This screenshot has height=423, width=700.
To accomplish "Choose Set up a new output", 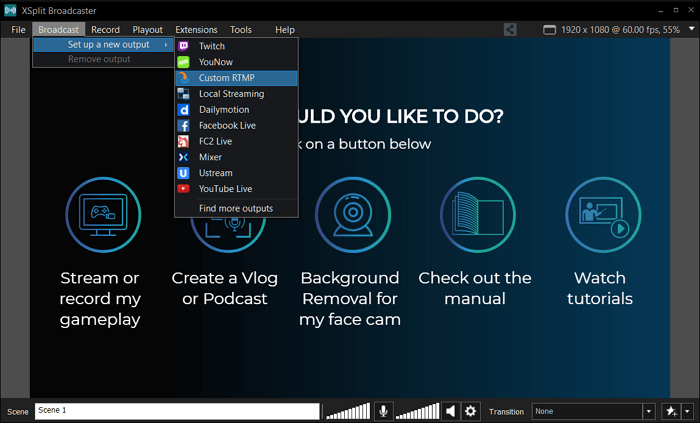I will pyautogui.click(x=104, y=45).
